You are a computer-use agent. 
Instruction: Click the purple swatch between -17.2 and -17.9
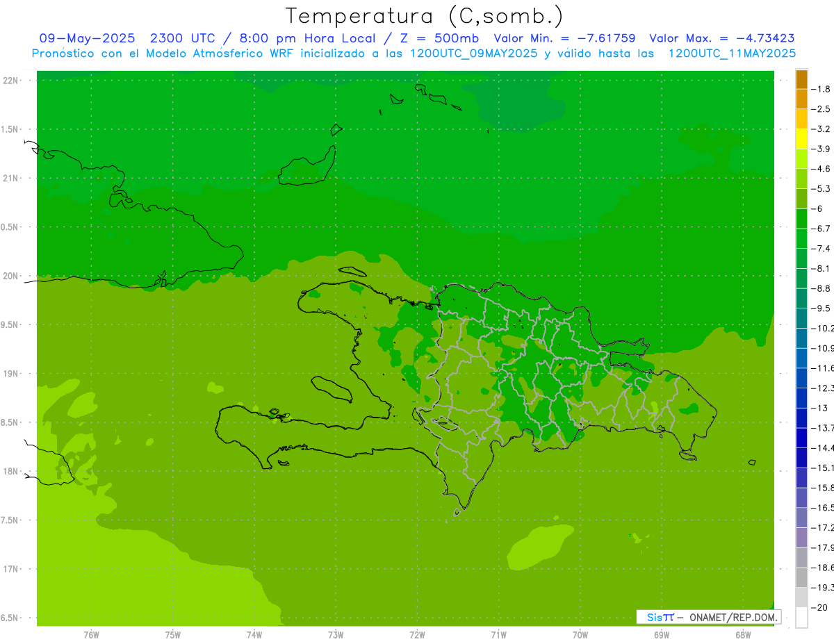click(x=801, y=538)
